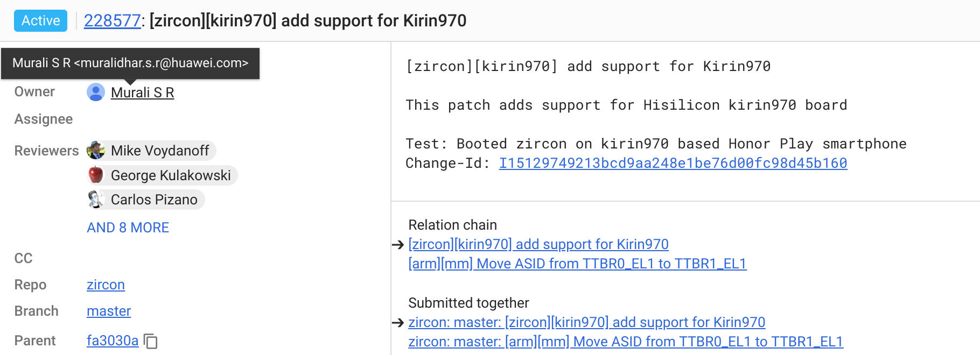
Task: Click George Kulakowski's apple avatar
Action: pos(96,175)
